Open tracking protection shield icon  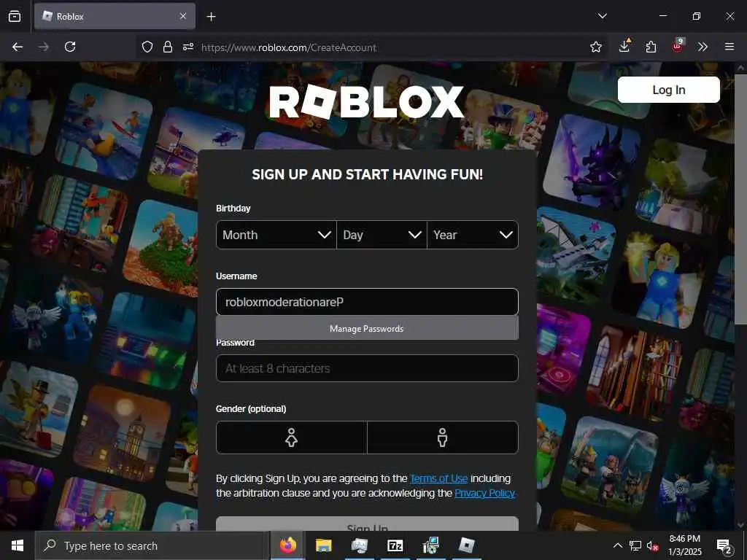click(x=147, y=47)
